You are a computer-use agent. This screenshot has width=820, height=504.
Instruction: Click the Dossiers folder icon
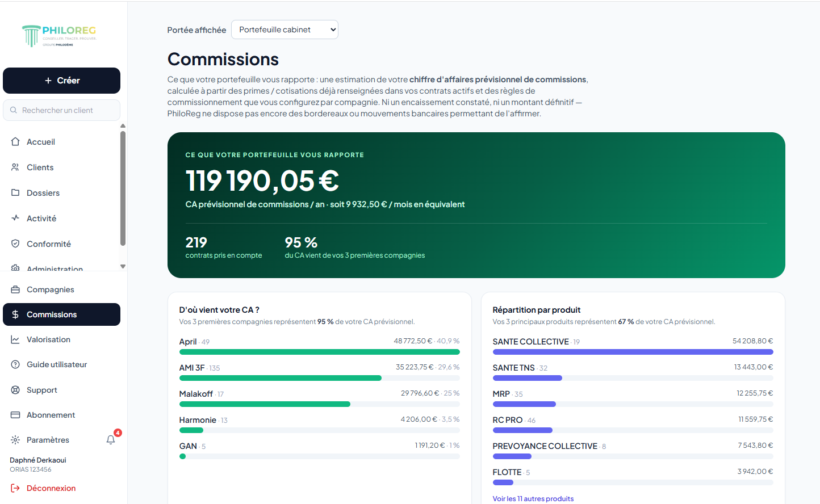click(15, 193)
